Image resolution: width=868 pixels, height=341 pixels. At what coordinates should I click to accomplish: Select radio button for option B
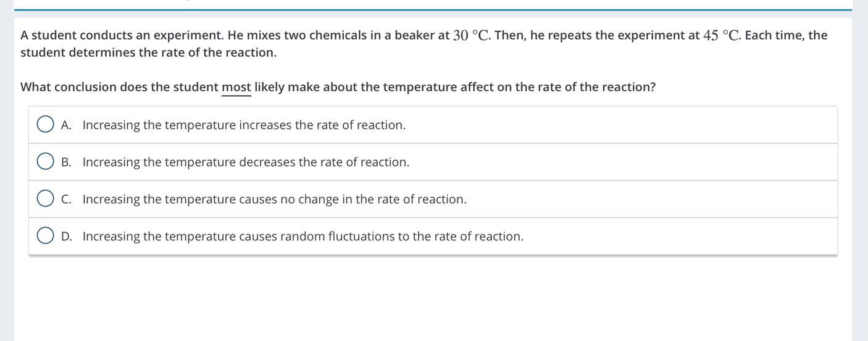(x=45, y=161)
